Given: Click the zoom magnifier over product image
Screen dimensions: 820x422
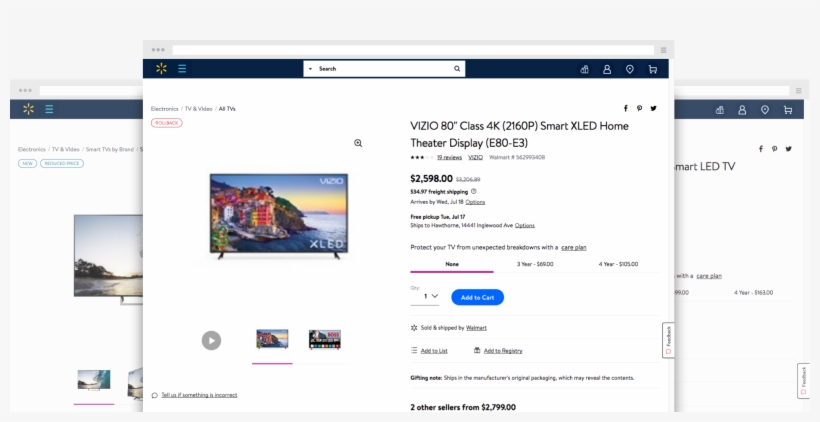Looking at the screenshot, I should pos(358,143).
